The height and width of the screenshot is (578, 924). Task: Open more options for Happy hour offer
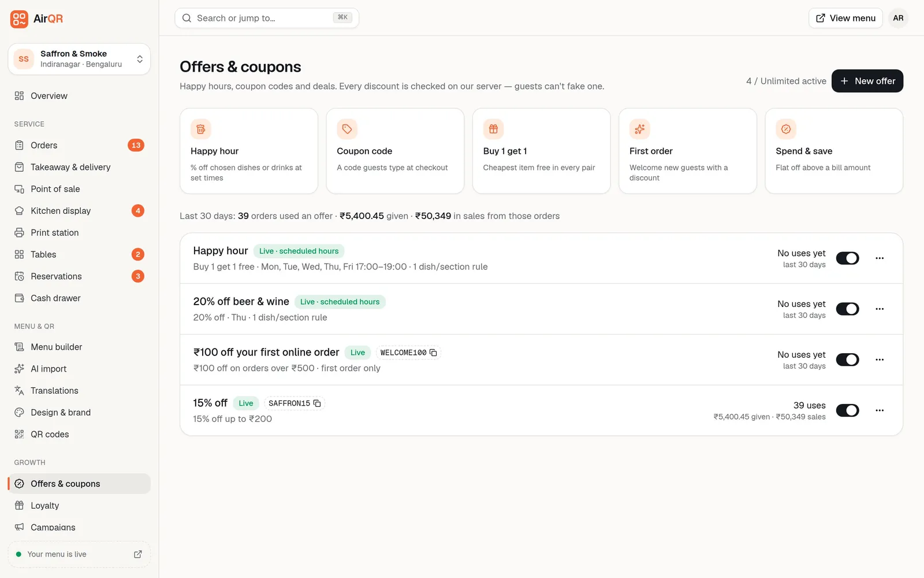[x=880, y=258]
